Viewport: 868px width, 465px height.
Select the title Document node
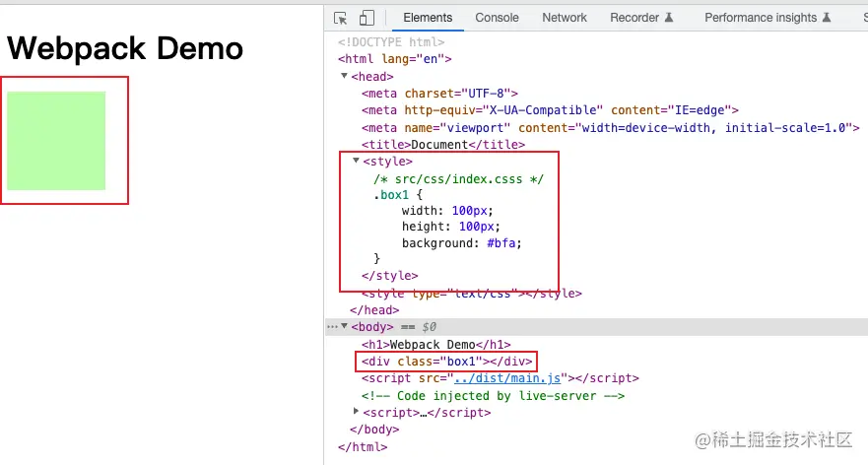tap(443, 145)
